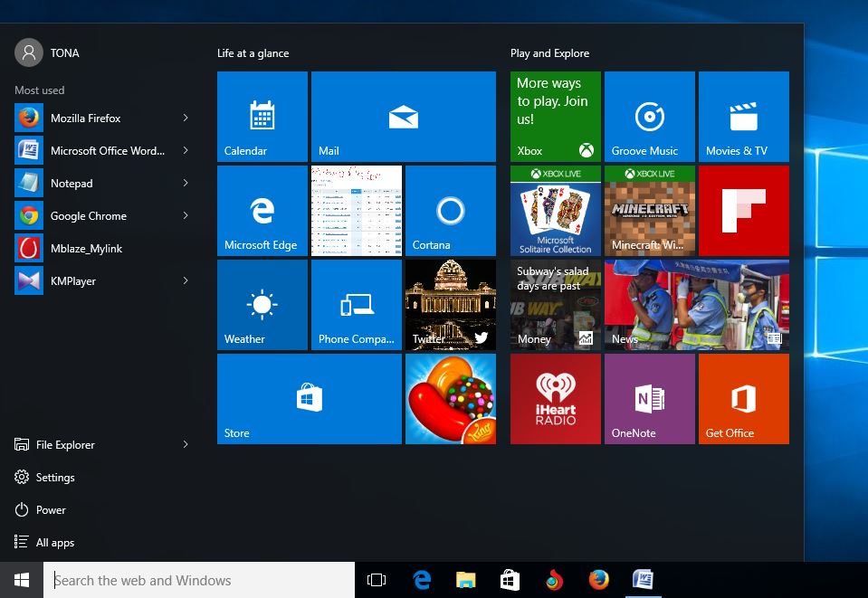Launch Microsoft Edge tile
This screenshot has height=598, width=868.
tap(262, 211)
